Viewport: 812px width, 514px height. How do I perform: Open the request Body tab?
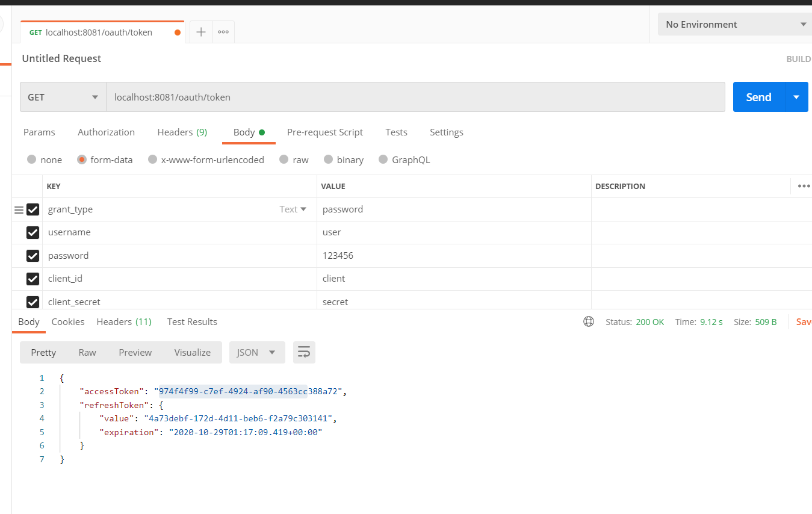(249, 132)
